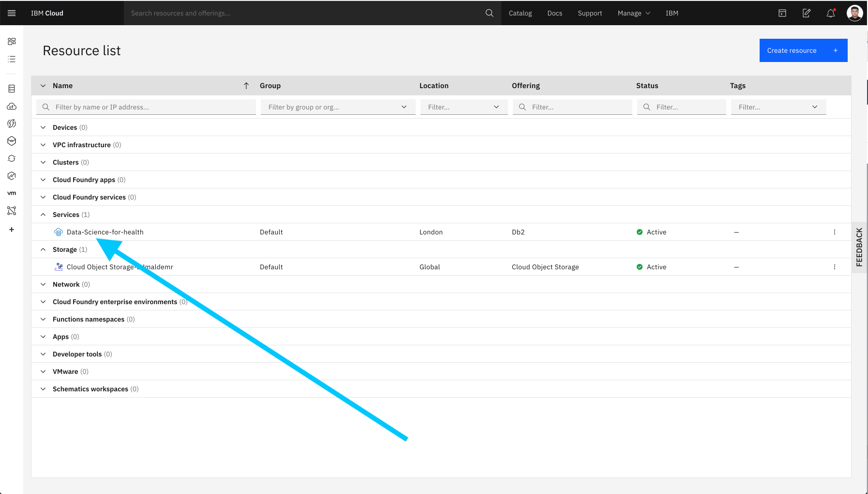Screen dimensions: 868x494
Task: Open the Tags filter dropdown
Action: (778, 107)
